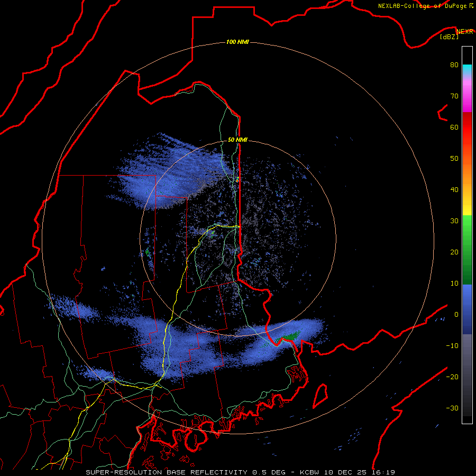The height and width of the screenshot is (476, 476).
Task: Click the 100 NMI range ring label
Action: point(237,42)
